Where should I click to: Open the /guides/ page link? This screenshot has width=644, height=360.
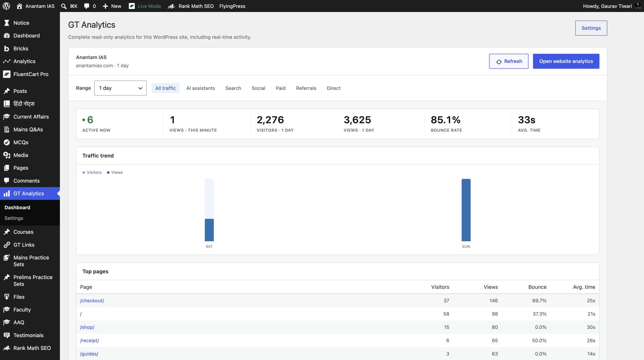point(89,354)
